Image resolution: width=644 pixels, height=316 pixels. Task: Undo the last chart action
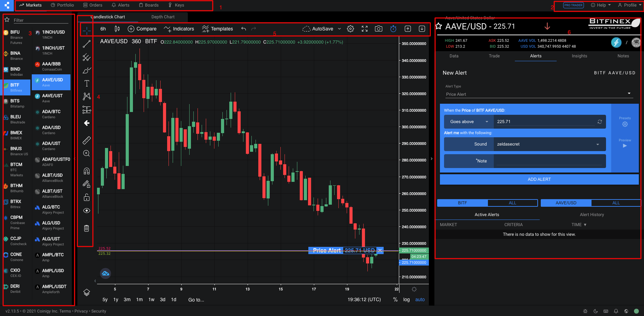click(x=243, y=29)
